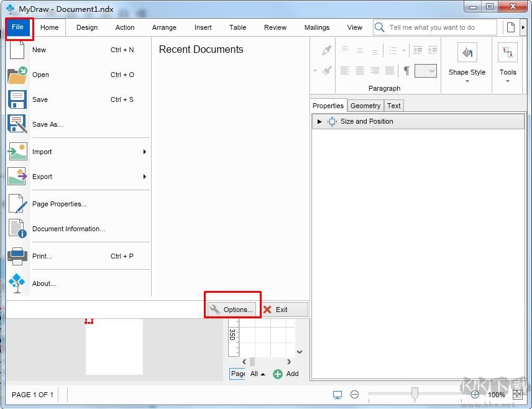This screenshot has height=409, width=532.
Task: Open the combo box beside the pilcrow
Action: (426, 71)
